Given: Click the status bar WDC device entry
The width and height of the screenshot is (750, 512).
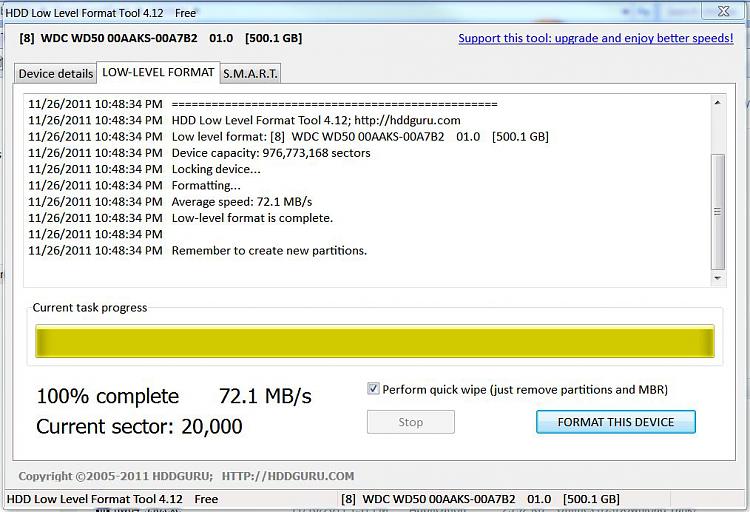Looking at the screenshot, I should tap(480, 499).
